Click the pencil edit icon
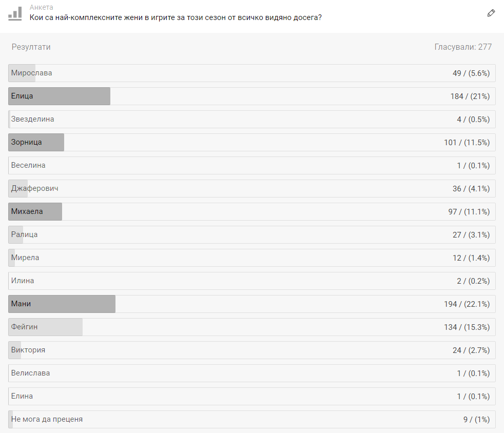This screenshot has height=433, width=504. (x=491, y=13)
